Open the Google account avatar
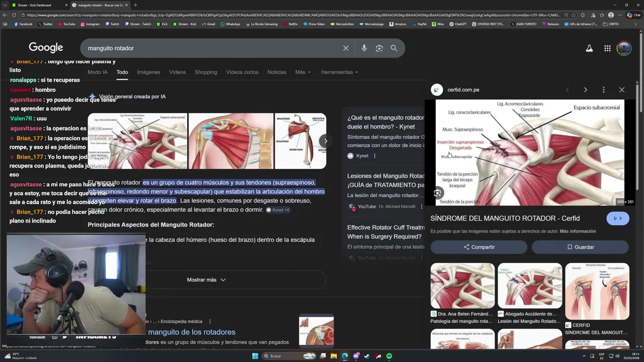The width and height of the screenshot is (644, 362). 624,48
